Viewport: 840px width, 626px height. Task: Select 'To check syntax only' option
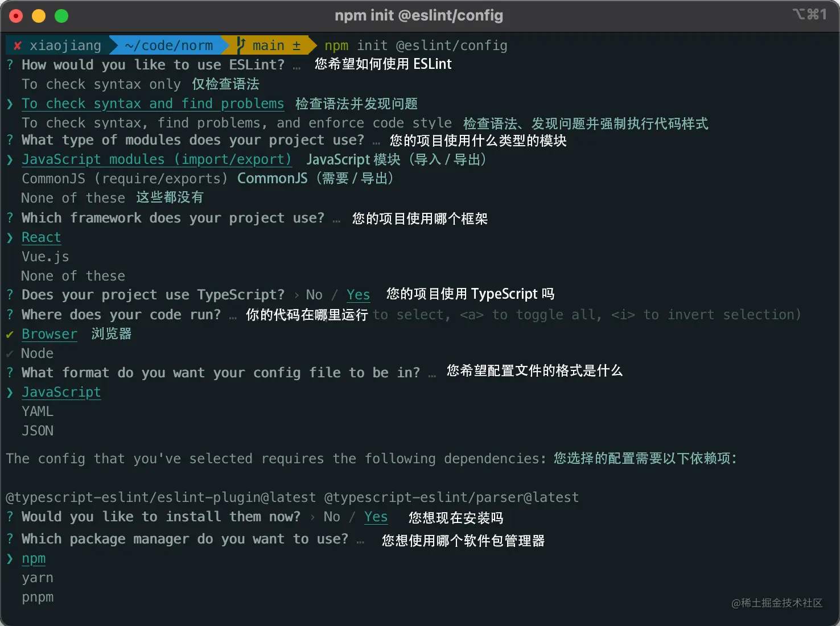101,84
